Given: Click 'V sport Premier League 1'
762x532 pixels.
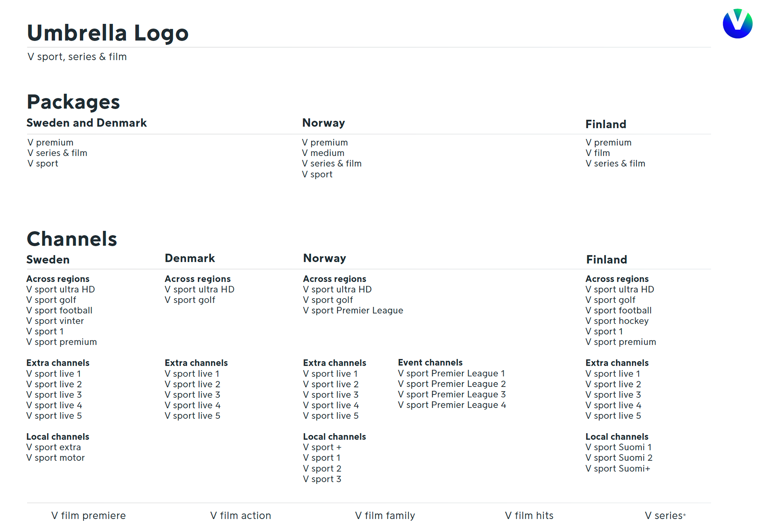Looking at the screenshot, I should (x=451, y=373).
